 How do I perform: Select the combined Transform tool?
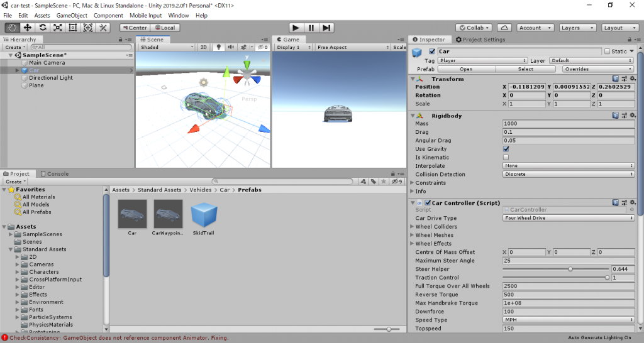[88, 28]
